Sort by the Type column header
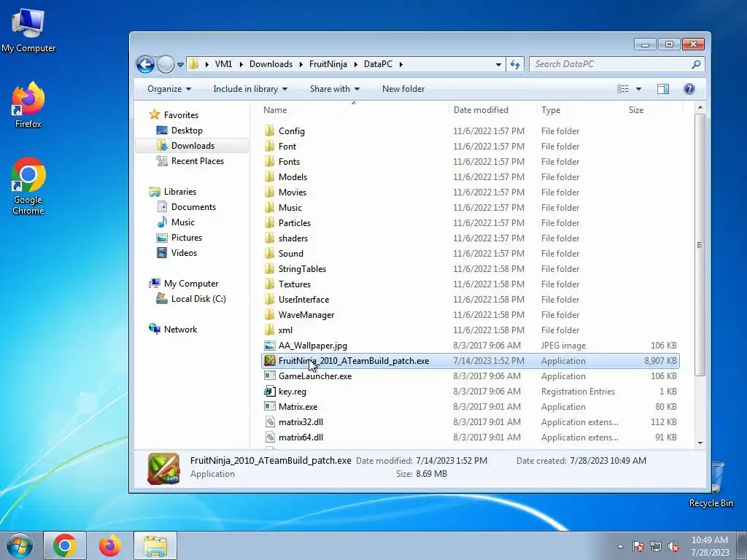 point(551,110)
